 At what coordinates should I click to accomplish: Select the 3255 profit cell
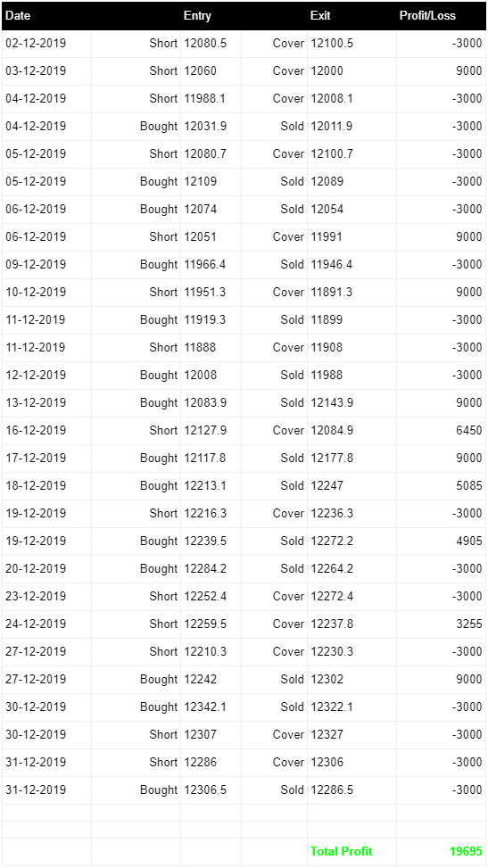[468, 624]
